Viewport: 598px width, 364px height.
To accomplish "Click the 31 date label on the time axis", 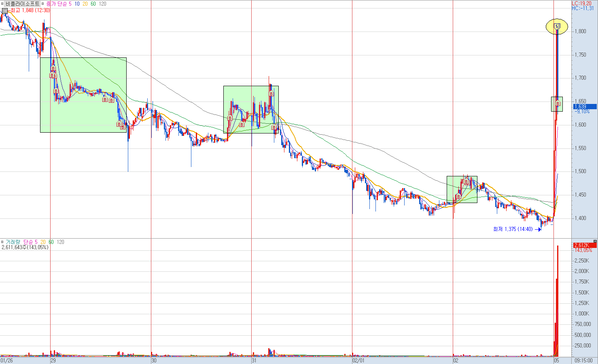I will (254, 360).
